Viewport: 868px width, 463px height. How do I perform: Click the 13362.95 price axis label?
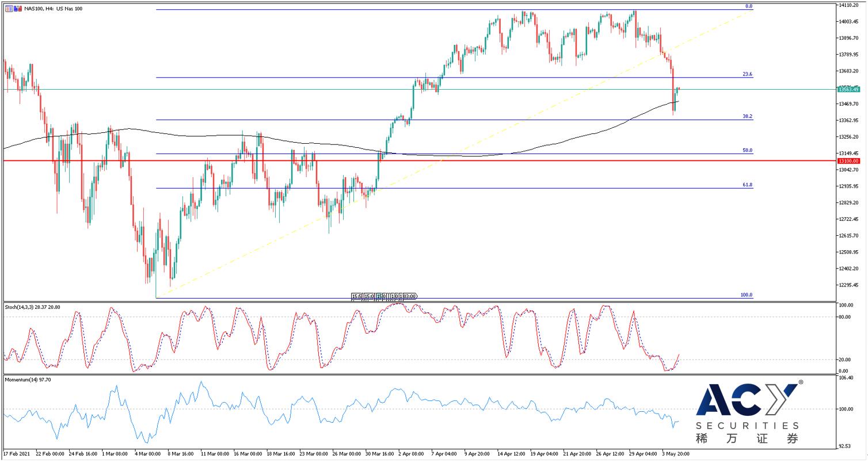[850, 120]
